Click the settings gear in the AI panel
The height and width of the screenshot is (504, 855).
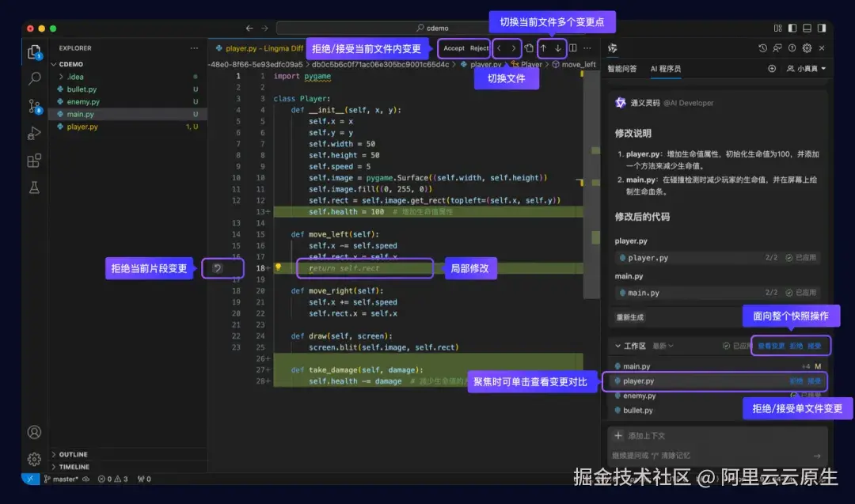pos(807,48)
